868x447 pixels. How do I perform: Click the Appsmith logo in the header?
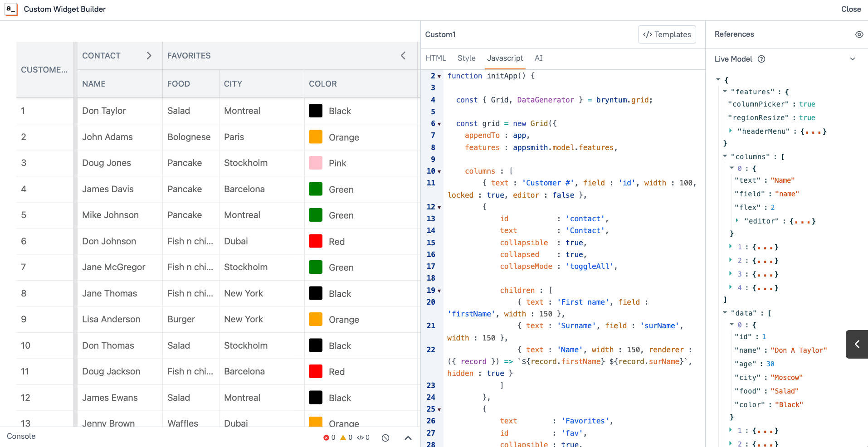point(11,9)
